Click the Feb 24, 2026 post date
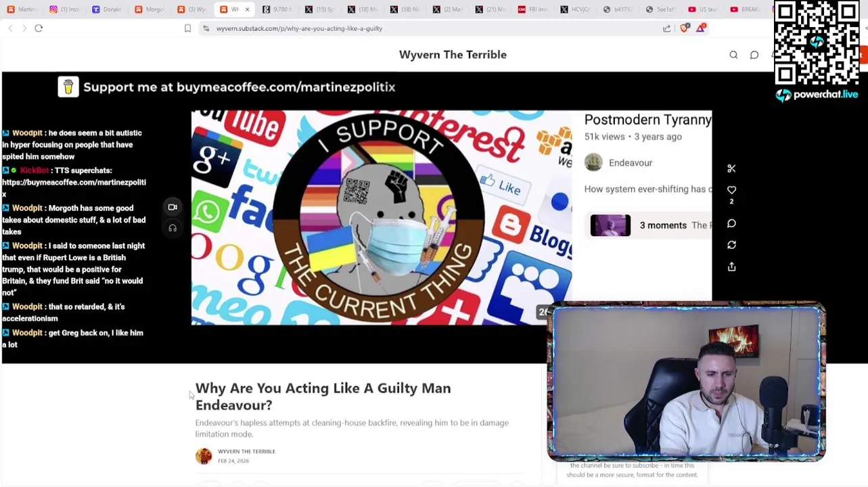Image resolution: width=868 pixels, height=487 pixels. [233, 461]
